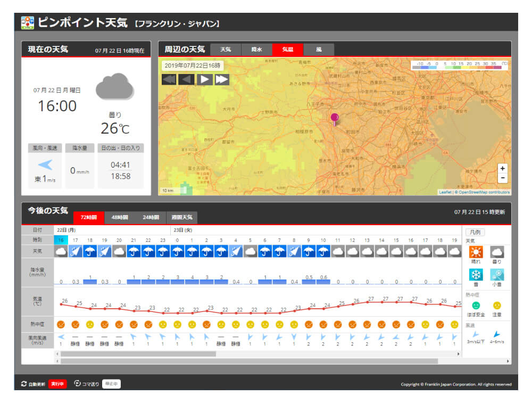Image resolution: width=532 pixels, height=403 pixels.
Task: Open the 週間天気 forecast tab
Action: click(182, 217)
